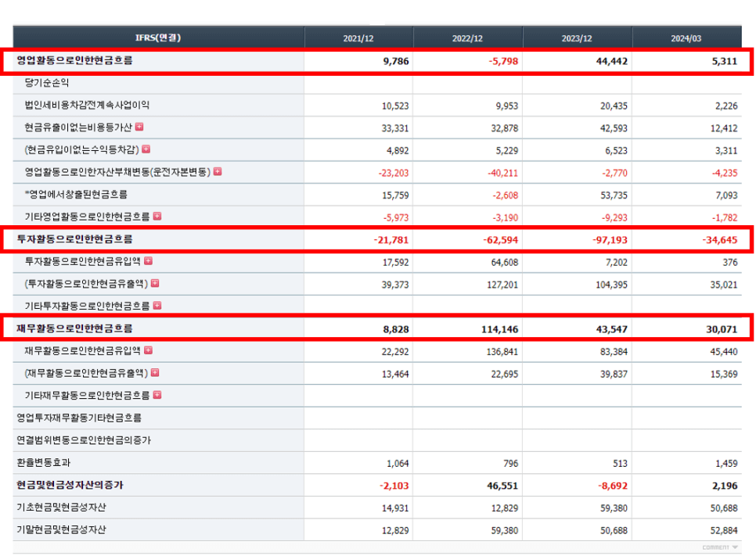The image size is (756, 556).
Task: Select the 현금및현금성자산의증가 row label
Action: click(x=70, y=485)
